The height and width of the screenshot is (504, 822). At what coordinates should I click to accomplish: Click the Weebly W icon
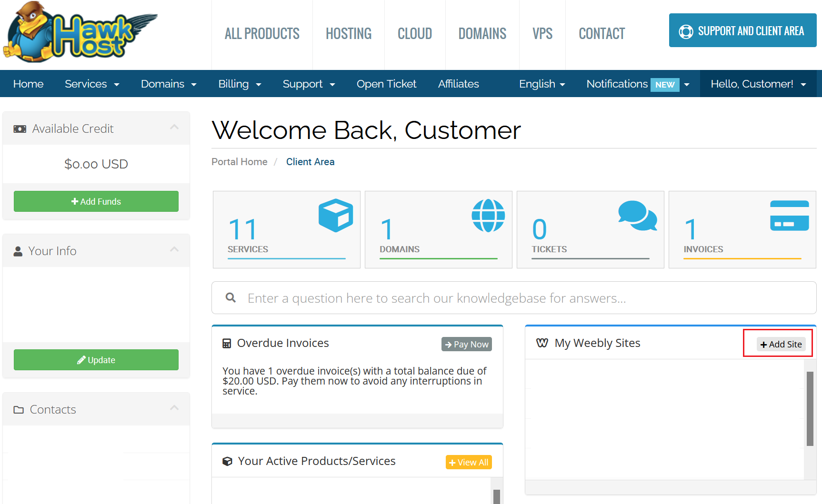click(542, 343)
